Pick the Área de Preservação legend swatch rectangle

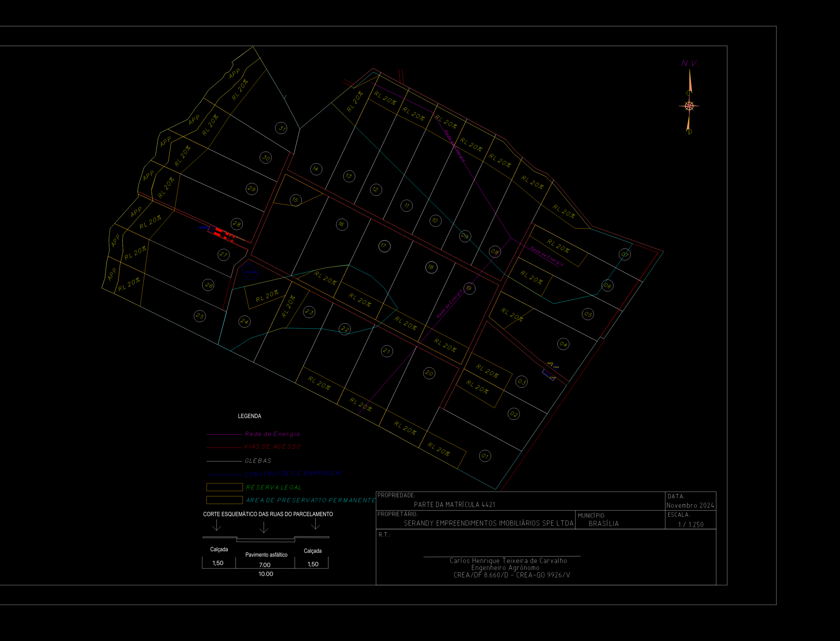(224, 500)
